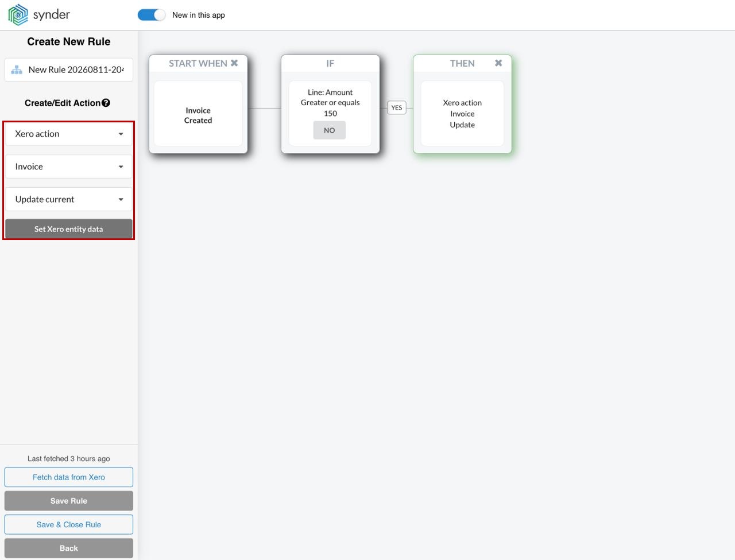Click Save & Close Rule
The height and width of the screenshot is (560, 735).
click(69, 524)
